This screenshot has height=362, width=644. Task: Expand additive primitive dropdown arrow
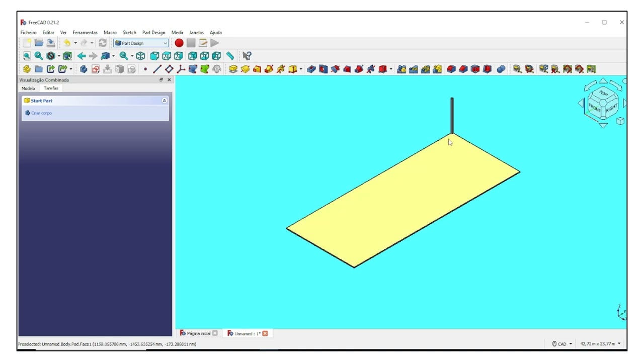tap(301, 69)
